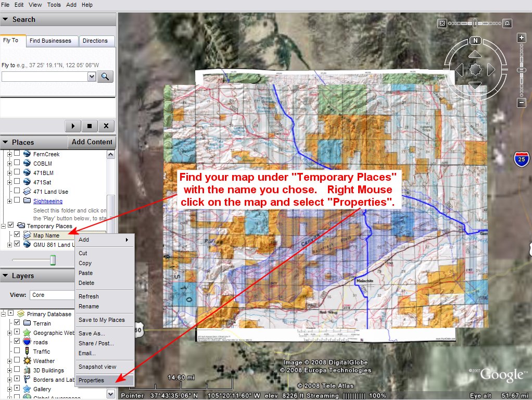This screenshot has width=532, height=400.
Task: Click the tilt horizon view icon
Action: click(x=507, y=23)
